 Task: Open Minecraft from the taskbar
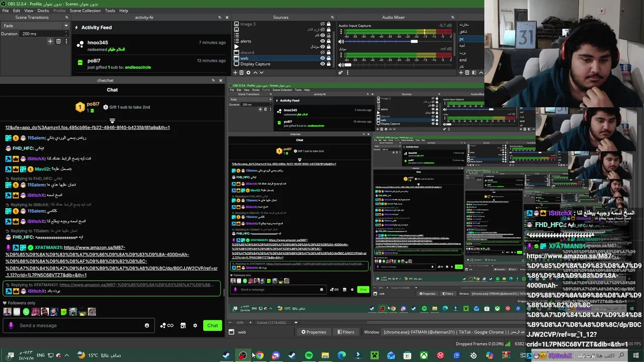coord(375,355)
